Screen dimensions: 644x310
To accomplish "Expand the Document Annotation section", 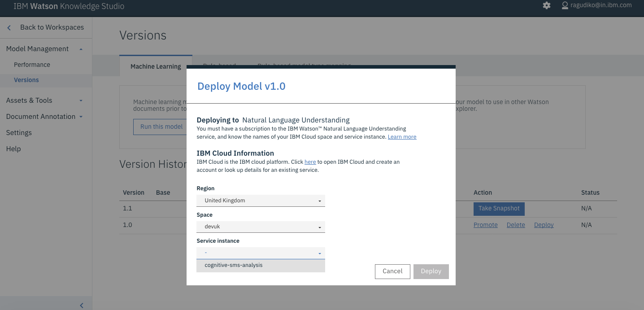I will [x=81, y=117].
